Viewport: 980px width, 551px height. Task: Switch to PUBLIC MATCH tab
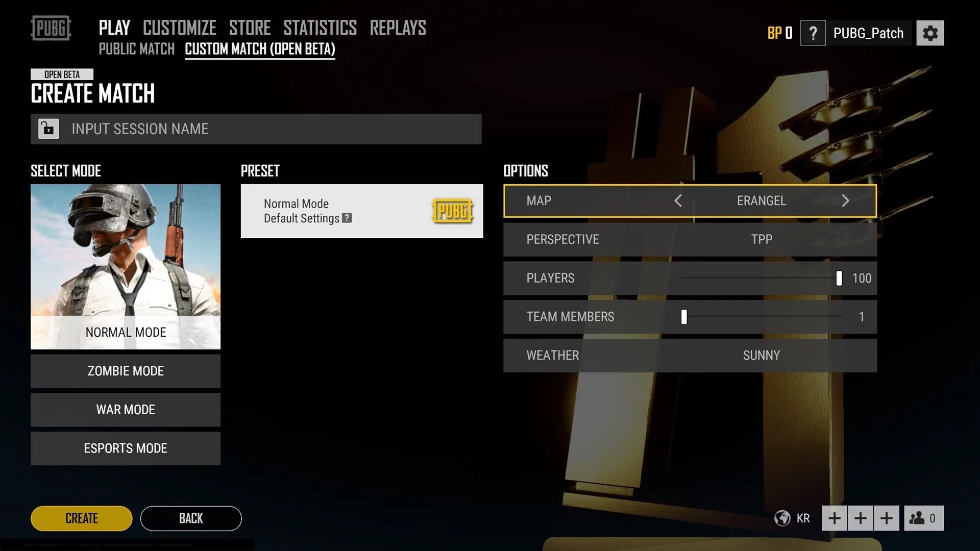[x=137, y=48]
